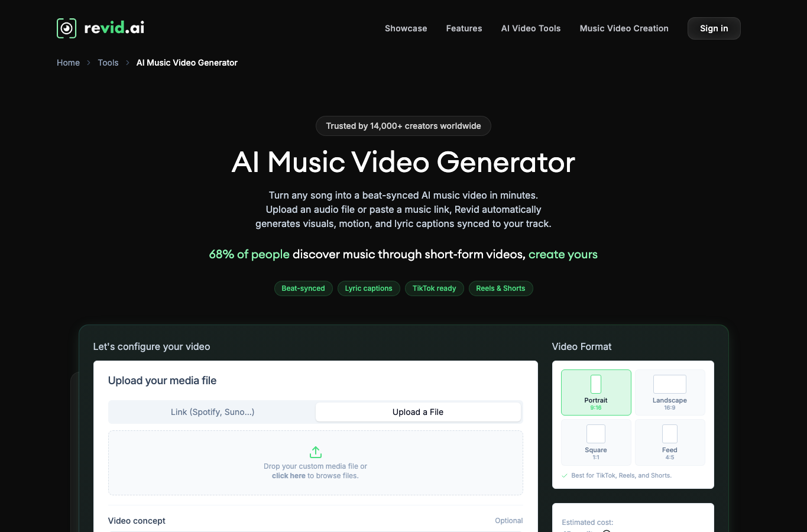The image size is (807, 532).
Task: Click the Feed 4:5 format icon
Action: point(670,434)
